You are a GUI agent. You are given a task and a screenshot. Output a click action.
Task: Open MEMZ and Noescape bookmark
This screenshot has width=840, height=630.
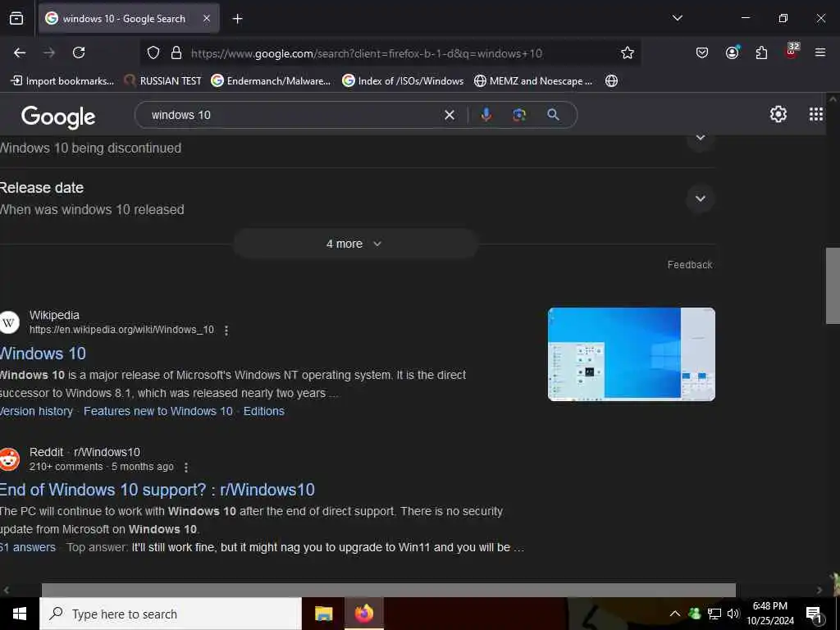pos(533,81)
